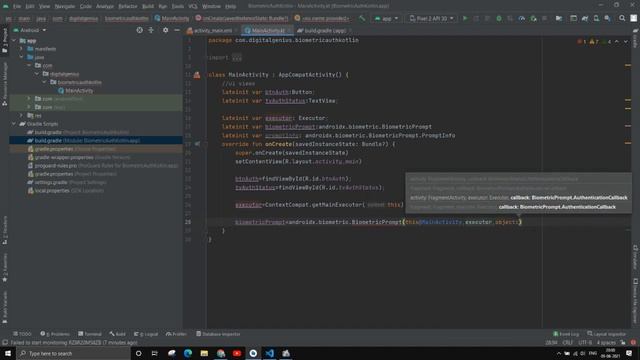Open the Refactor menu
This screenshot has width=640, height=360.
tap(128, 6)
